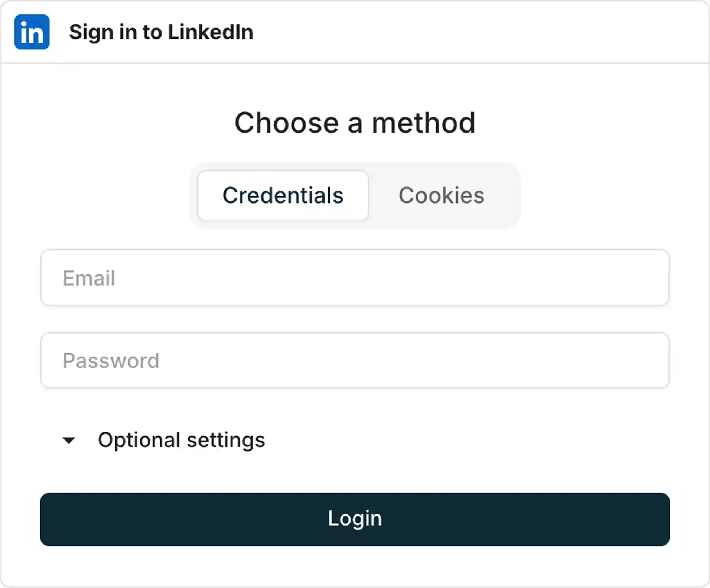Toggle the black disclosure triangle
Screen dimensions: 710x588
coord(69,441)
